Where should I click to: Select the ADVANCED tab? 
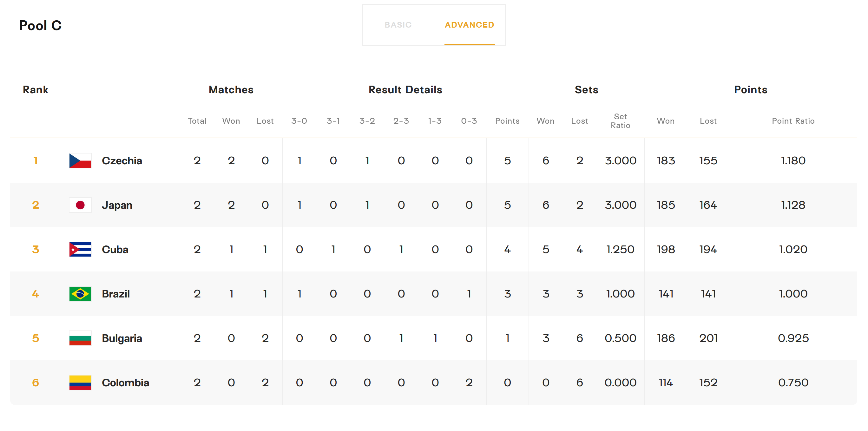[469, 25]
